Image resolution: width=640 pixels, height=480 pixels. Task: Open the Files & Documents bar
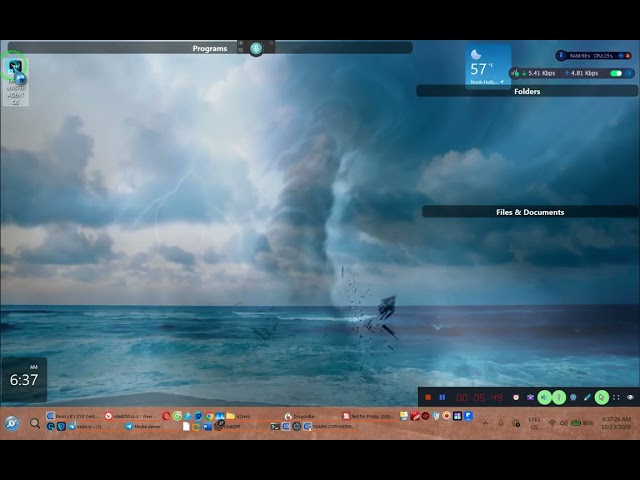click(x=530, y=212)
